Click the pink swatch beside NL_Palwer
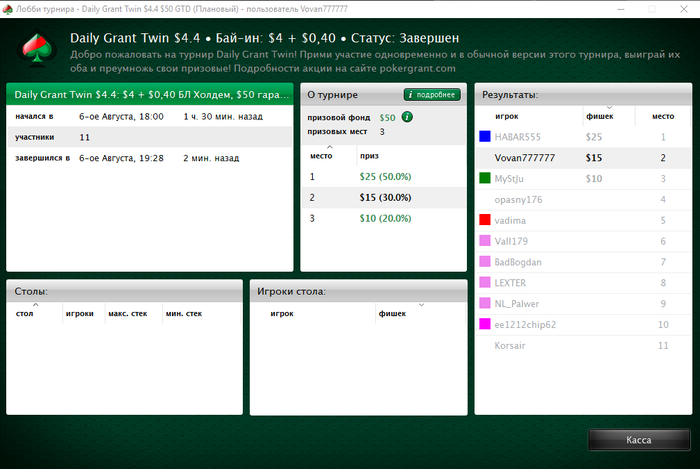The width and height of the screenshot is (700, 469). coord(485,303)
